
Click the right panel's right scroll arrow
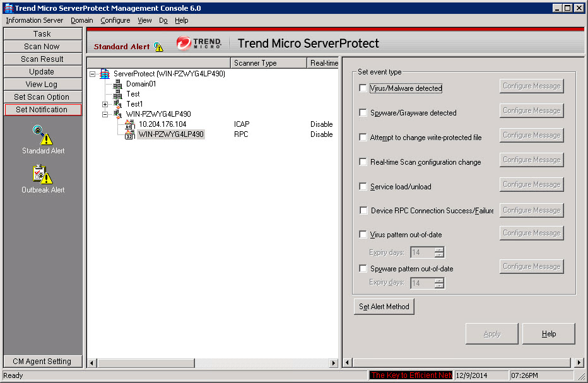click(x=579, y=362)
